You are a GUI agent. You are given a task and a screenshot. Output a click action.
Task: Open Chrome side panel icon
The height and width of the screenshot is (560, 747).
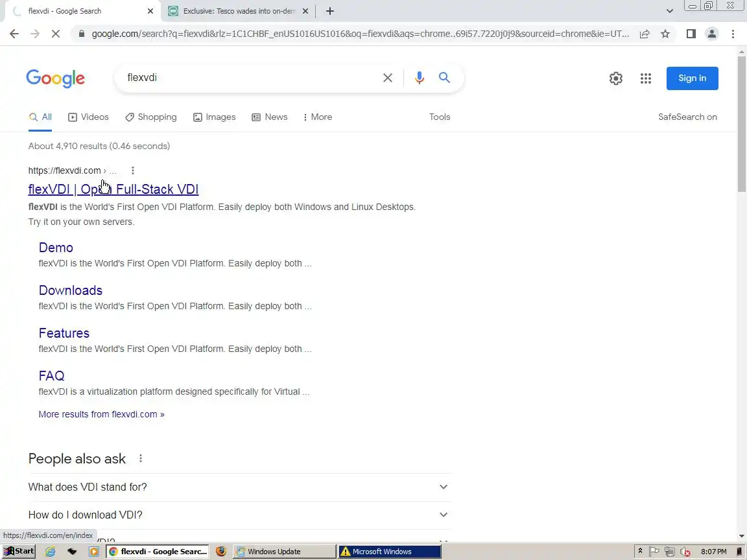click(691, 34)
